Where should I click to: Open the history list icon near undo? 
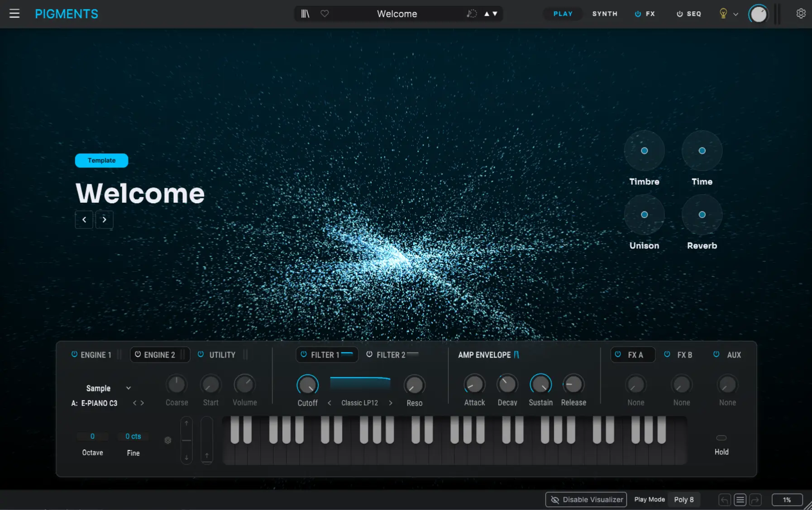point(740,500)
